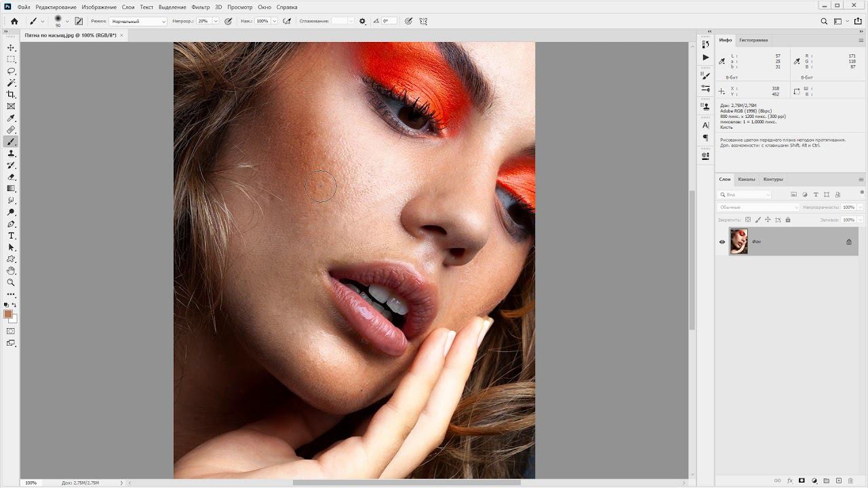Click the foreground color swatch
Image resolution: width=868 pixels, height=488 pixels.
tap(8, 314)
